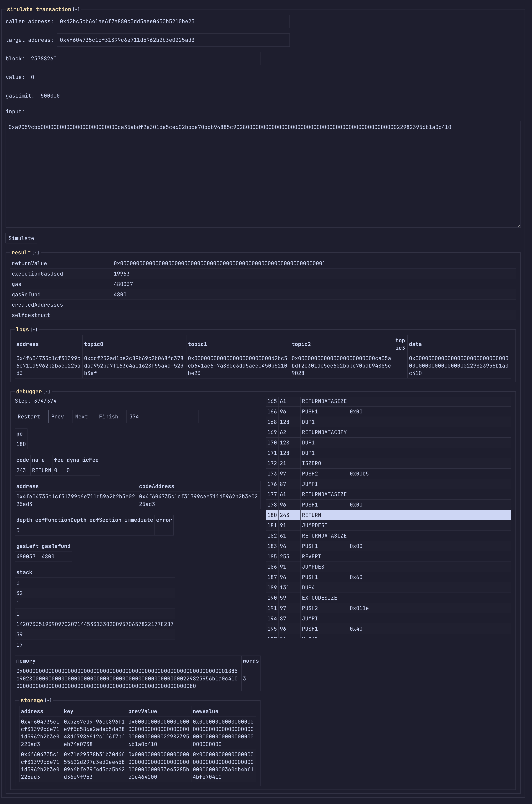Screen dimensions: 532x804
Task: Click the stack entry 32
Action: coord(95,593)
